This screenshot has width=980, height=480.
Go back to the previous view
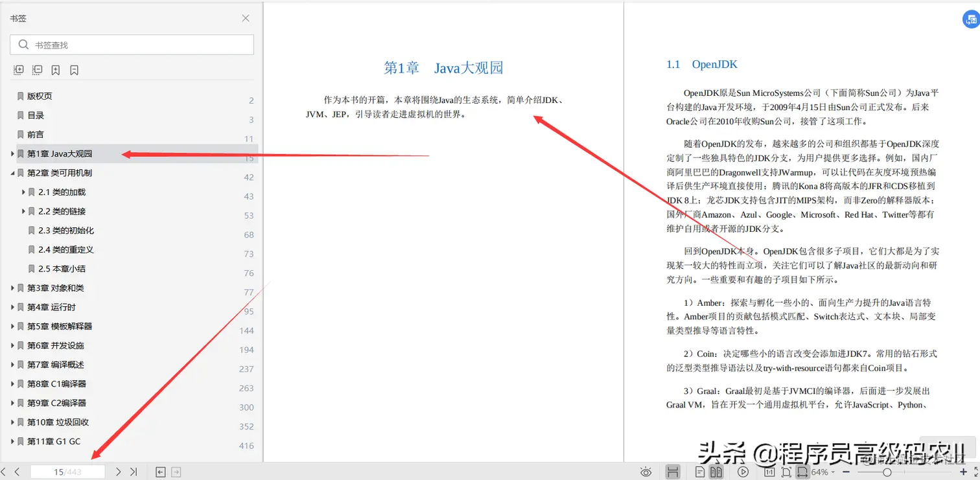[159, 472]
